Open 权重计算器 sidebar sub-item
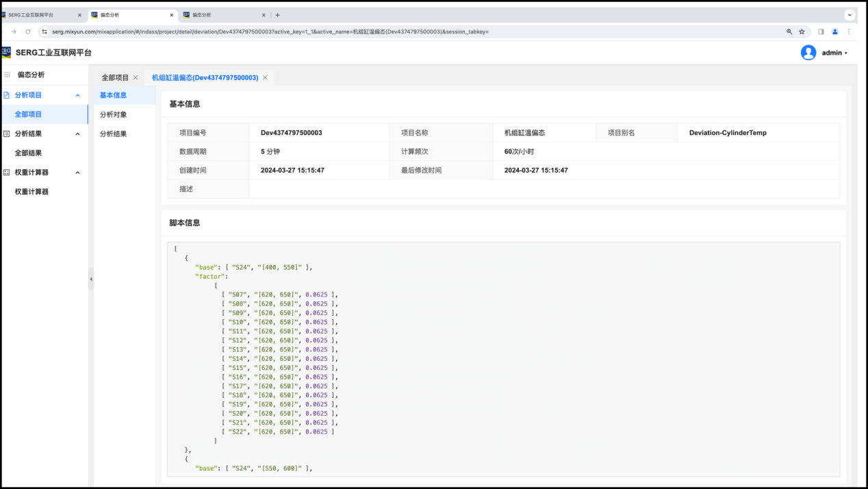This screenshot has width=868, height=489. (31, 192)
